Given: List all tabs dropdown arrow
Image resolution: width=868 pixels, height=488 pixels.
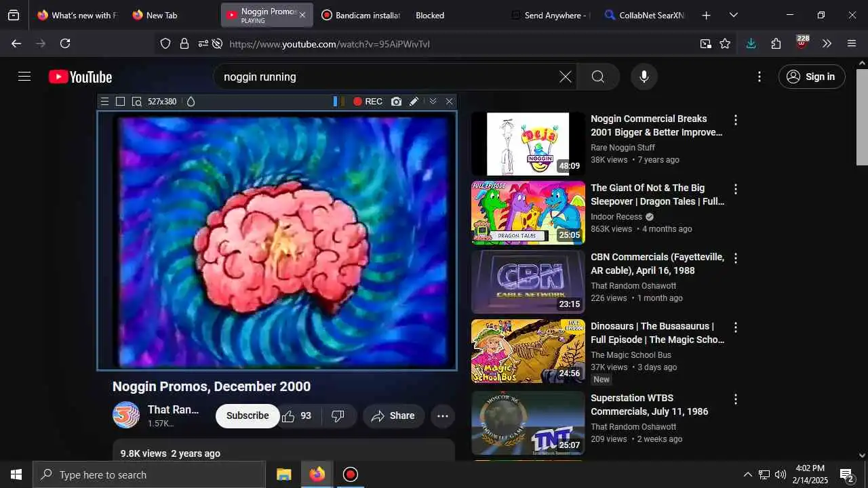Looking at the screenshot, I should pos(733,15).
